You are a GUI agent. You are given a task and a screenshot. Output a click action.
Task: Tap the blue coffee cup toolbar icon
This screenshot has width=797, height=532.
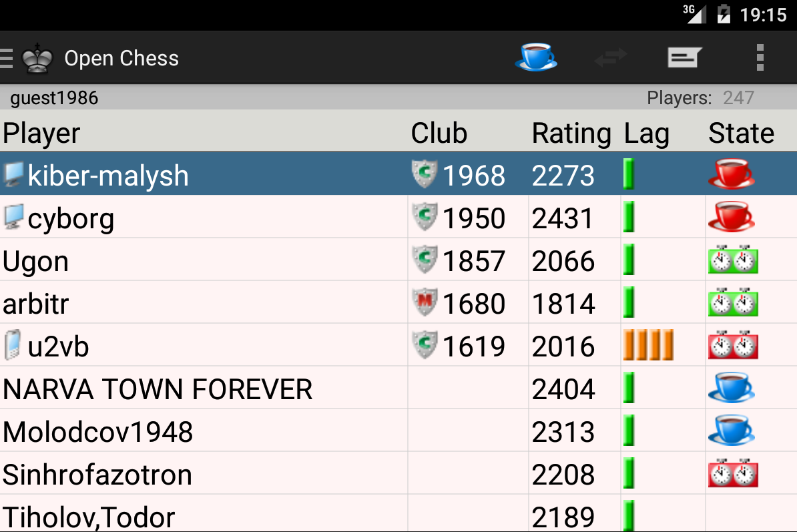click(536, 57)
